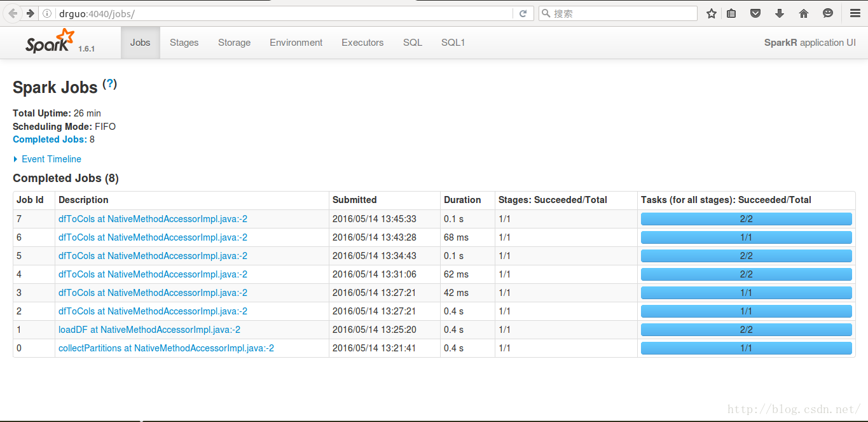Click the Total Uptime text
The width and height of the screenshot is (868, 422).
[57, 113]
